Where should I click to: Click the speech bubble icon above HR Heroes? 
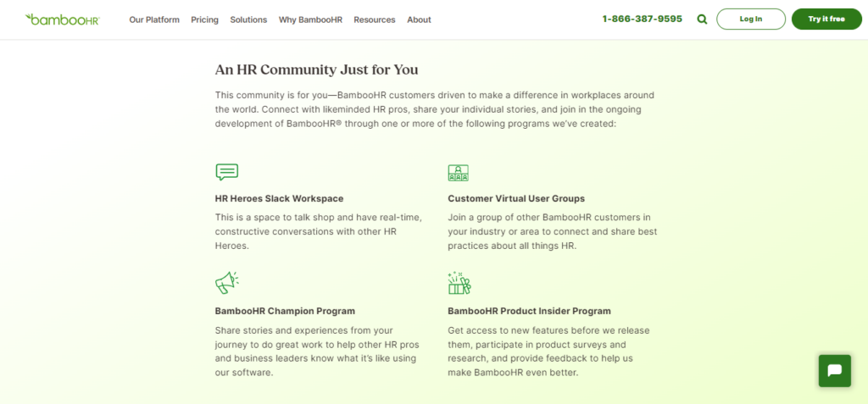coord(227,172)
